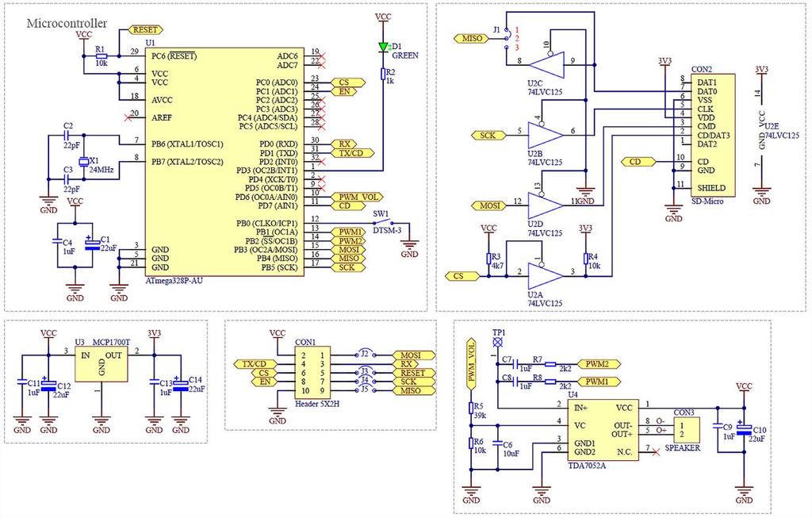Click the PWM1 label after R8
Image resolution: width=812 pixels, height=518 pixels.
(x=599, y=382)
